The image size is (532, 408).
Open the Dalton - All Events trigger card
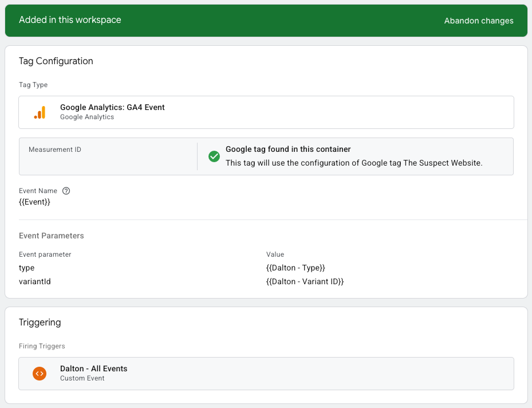point(266,374)
